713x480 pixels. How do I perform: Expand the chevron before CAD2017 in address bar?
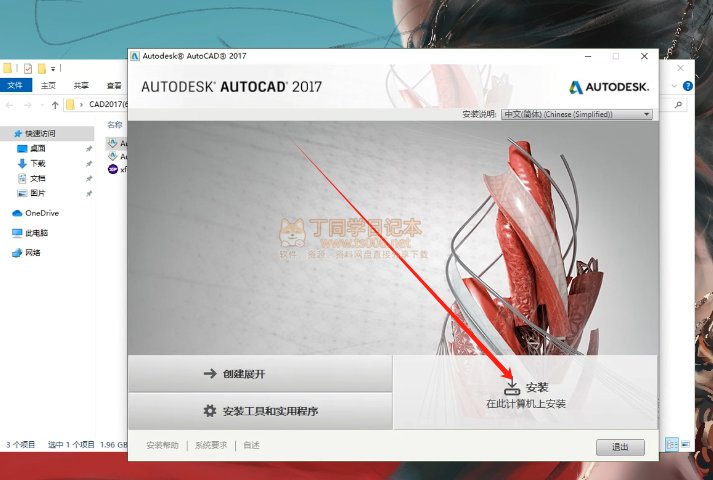[x=81, y=105]
